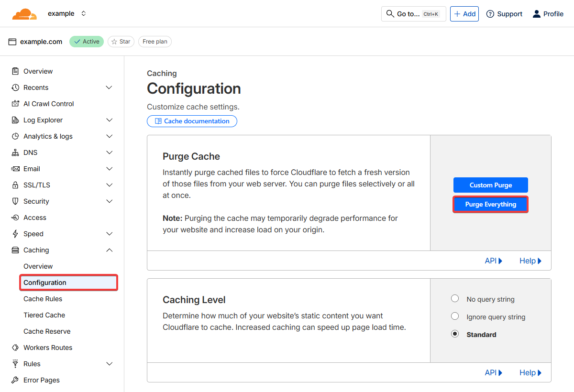Image resolution: width=574 pixels, height=392 pixels.
Task: Collapse the Caching section chevron
Action: [109, 250]
